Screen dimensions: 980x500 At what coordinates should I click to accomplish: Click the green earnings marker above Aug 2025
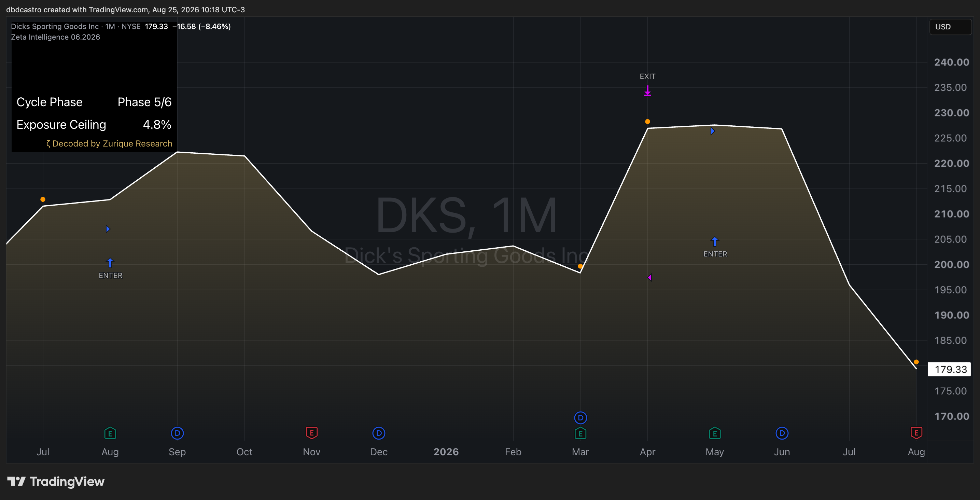tap(110, 433)
